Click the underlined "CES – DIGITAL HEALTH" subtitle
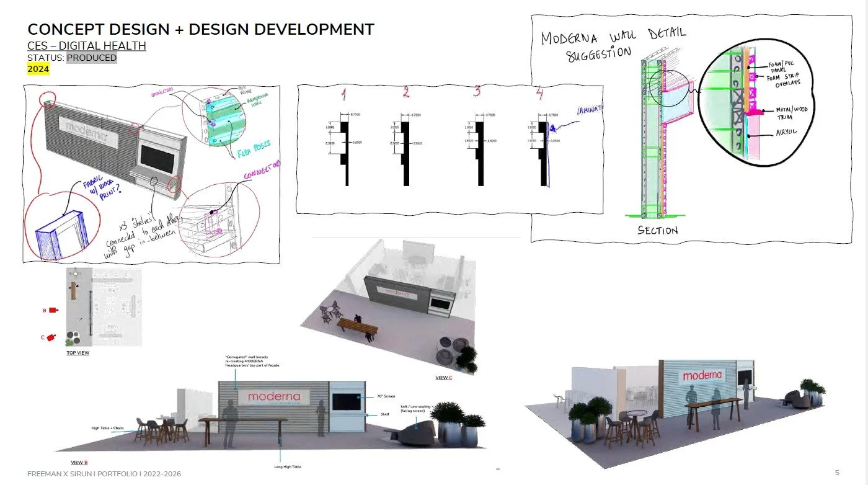Viewport: 868px width, 485px height. [x=87, y=46]
